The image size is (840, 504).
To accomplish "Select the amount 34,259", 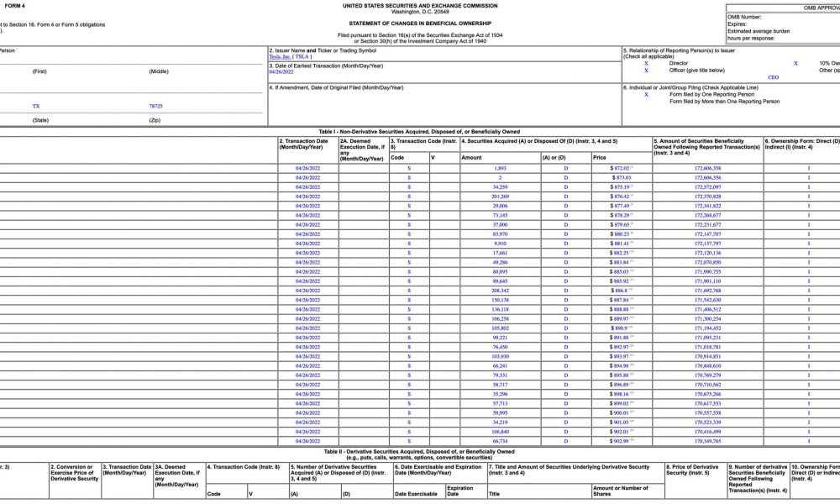I will click(x=500, y=187).
